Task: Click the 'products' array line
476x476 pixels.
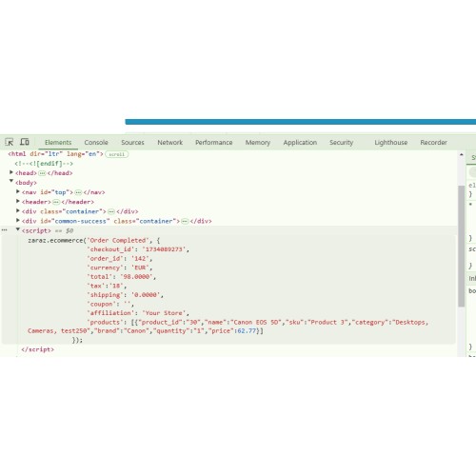Action: pos(228,327)
